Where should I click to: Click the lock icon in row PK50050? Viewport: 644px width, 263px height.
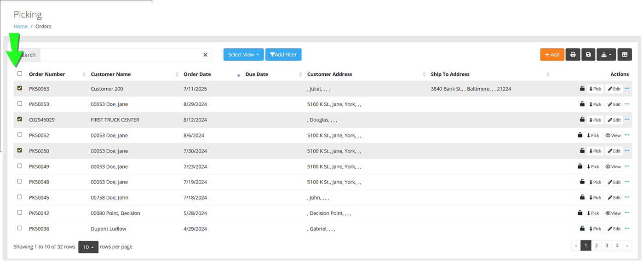[x=582, y=151]
